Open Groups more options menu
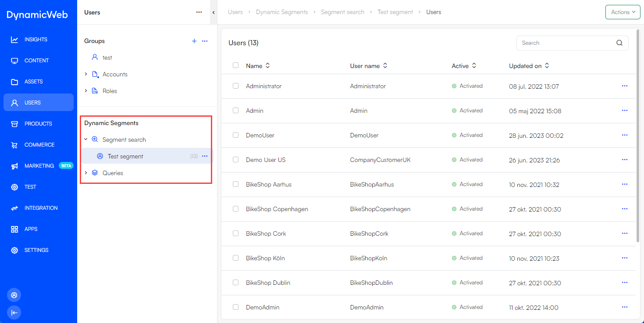 point(205,41)
